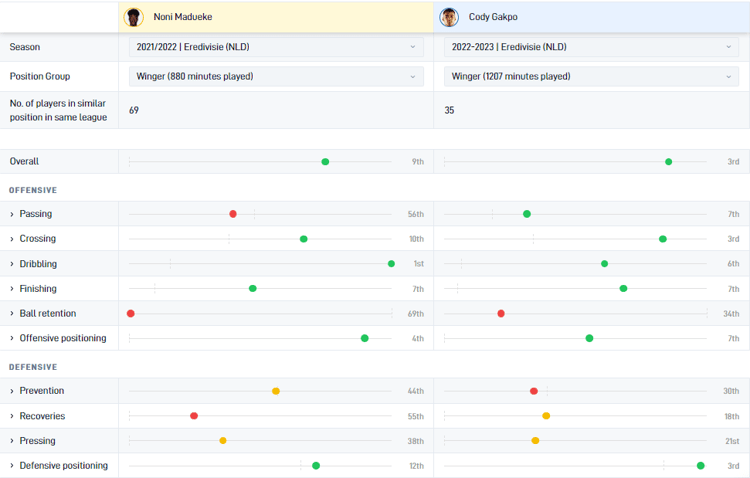Click the Noni Madueke name header
Image resolution: width=750 pixels, height=478 pixels.
pos(183,17)
